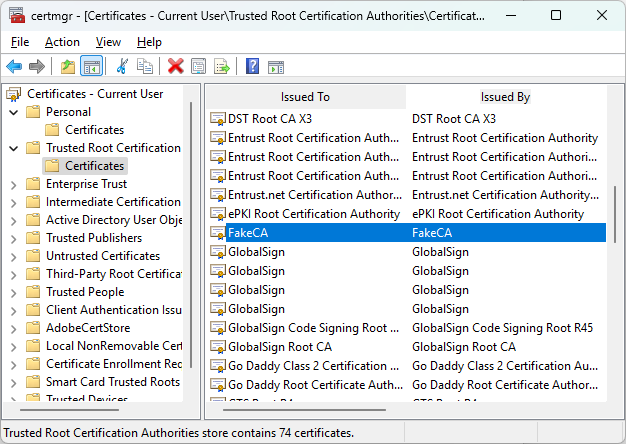Screen dimensions: 626x444
Task: Expand the Untrusted Certificates node
Action: (x=14, y=257)
